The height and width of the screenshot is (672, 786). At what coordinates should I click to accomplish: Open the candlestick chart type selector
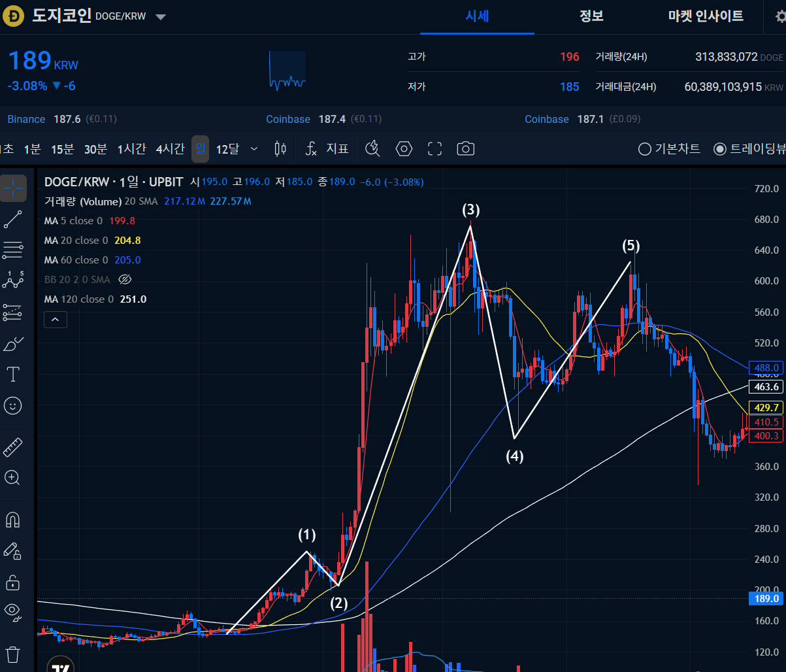[281, 149]
